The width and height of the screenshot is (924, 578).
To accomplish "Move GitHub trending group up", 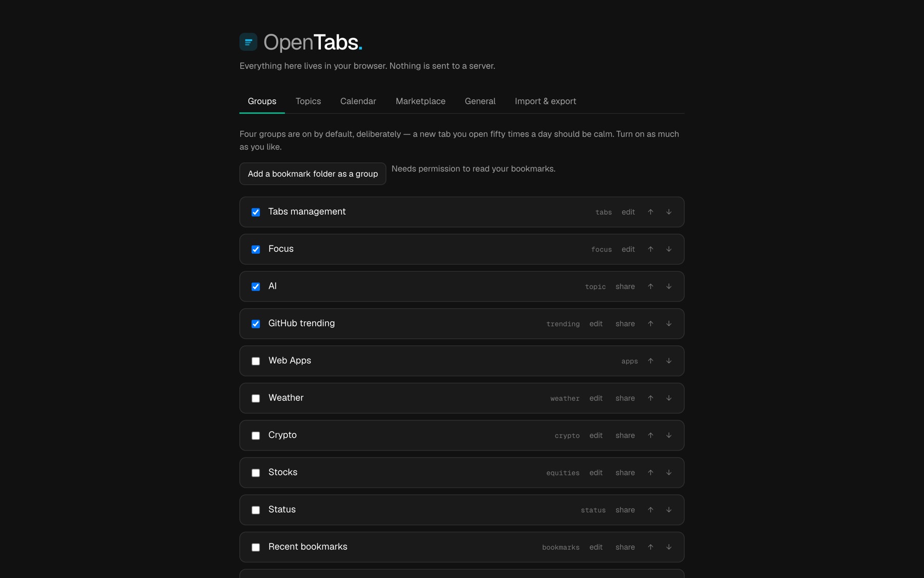I will click(650, 324).
